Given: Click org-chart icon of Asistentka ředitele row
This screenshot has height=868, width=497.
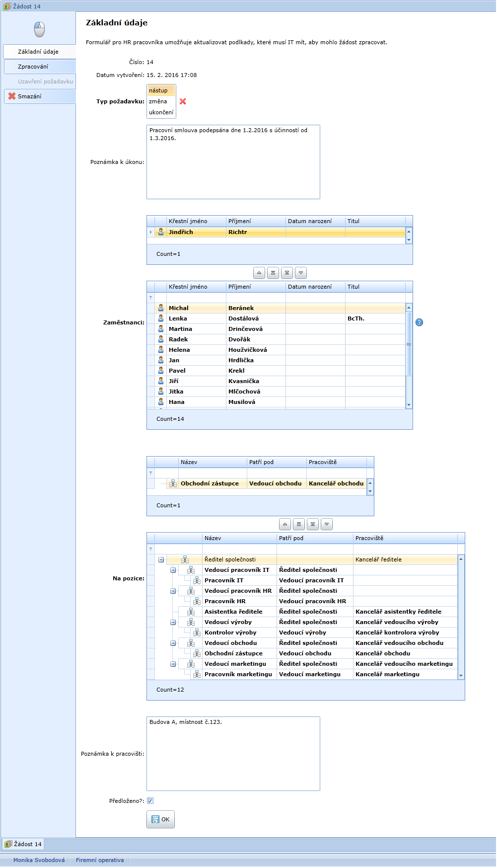Looking at the screenshot, I should (x=191, y=612).
